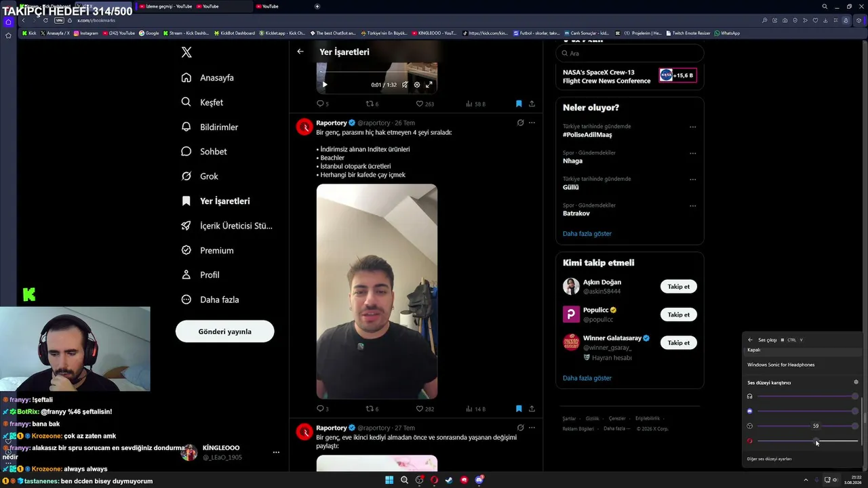Open more options for the Nhaga trend

click(692, 153)
